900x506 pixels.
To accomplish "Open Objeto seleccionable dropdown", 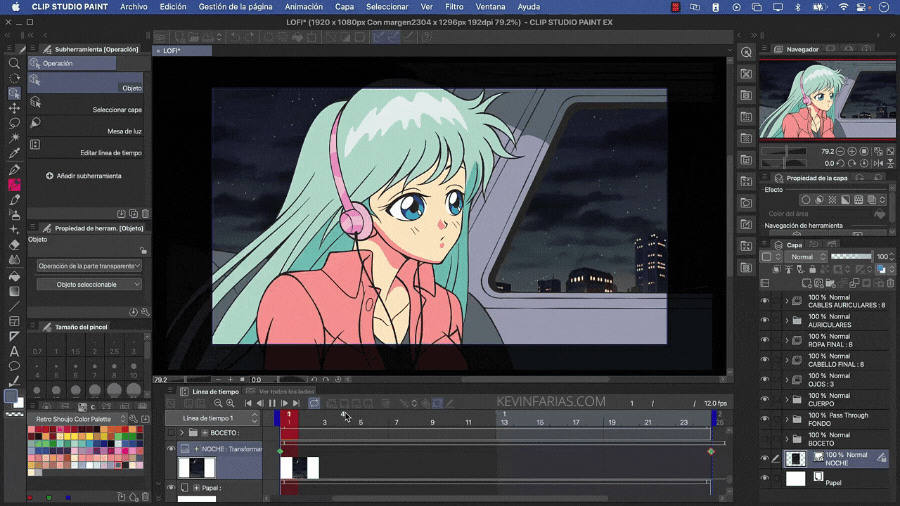I will click(89, 285).
